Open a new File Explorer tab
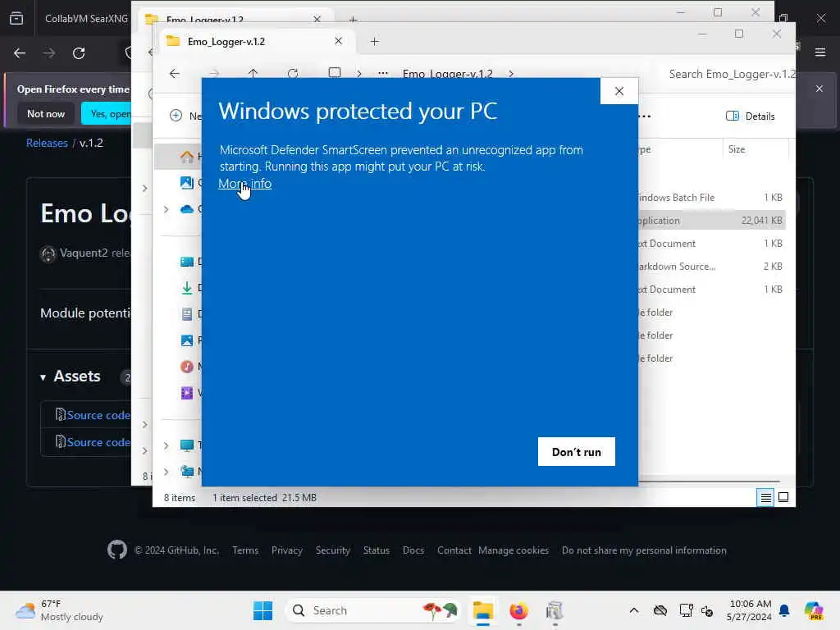840x630 pixels. point(374,41)
